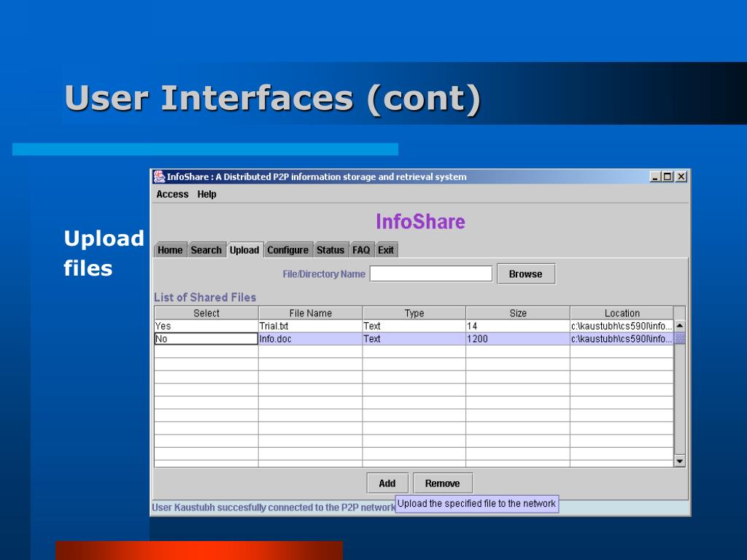Click the Info.doc file name cell

(310, 338)
